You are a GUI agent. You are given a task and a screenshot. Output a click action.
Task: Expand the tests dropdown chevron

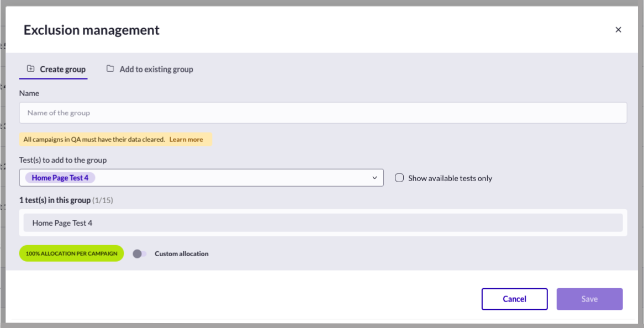pos(374,178)
